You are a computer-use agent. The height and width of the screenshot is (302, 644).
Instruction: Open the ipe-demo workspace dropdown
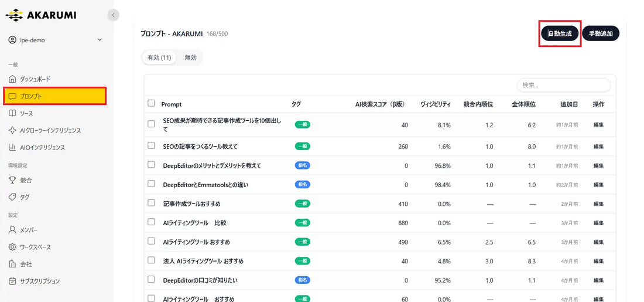[56, 40]
